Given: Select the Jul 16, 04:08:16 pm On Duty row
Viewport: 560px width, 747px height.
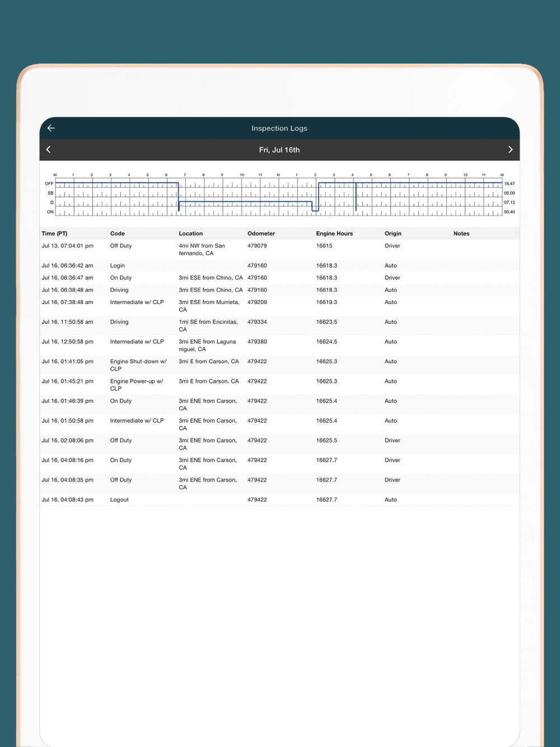Looking at the screenshot, I should click(x=279, y=464).
